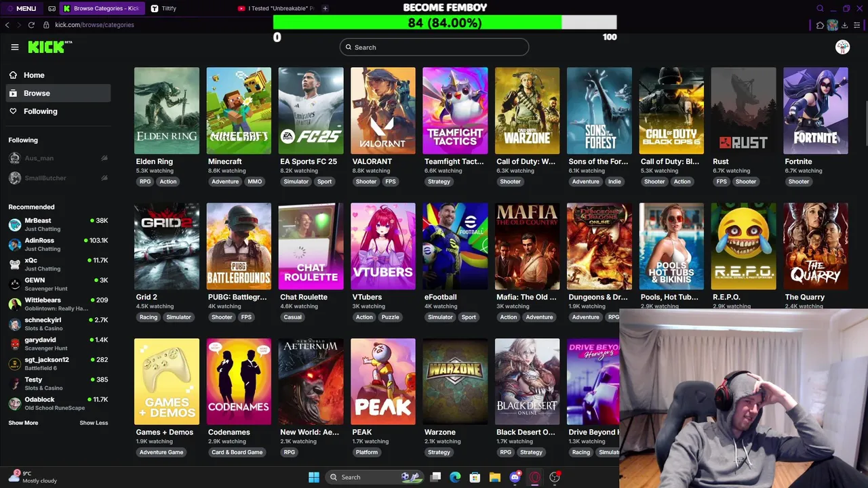Click the Become Femboy progress bar
This screenshot has width=868, height=488.
445,22
